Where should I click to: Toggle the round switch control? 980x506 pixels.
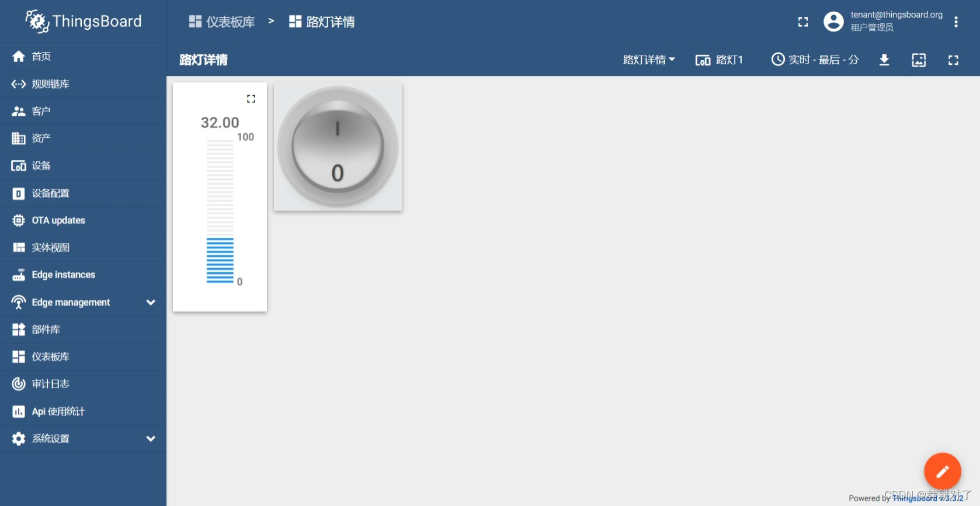(338, 147)
